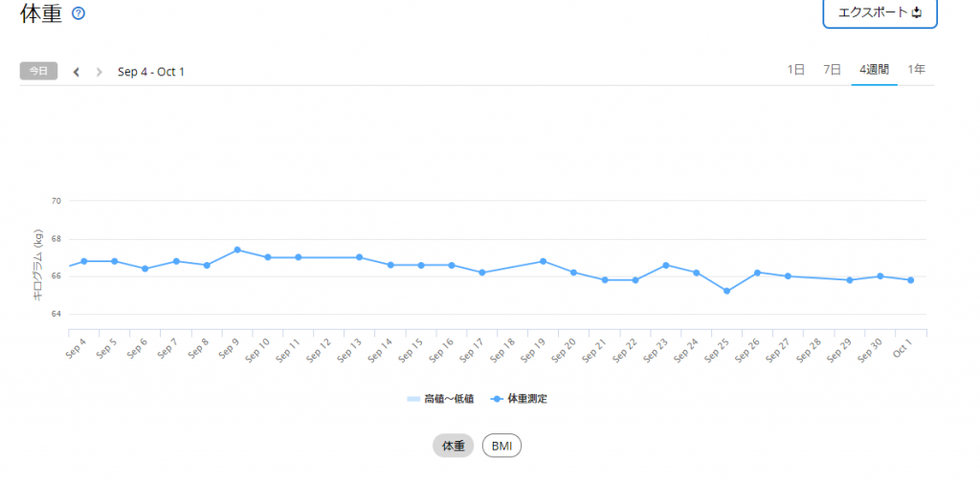Switch chart to BMI view
This screenshot has width=980, height=483.
point(501,446)
